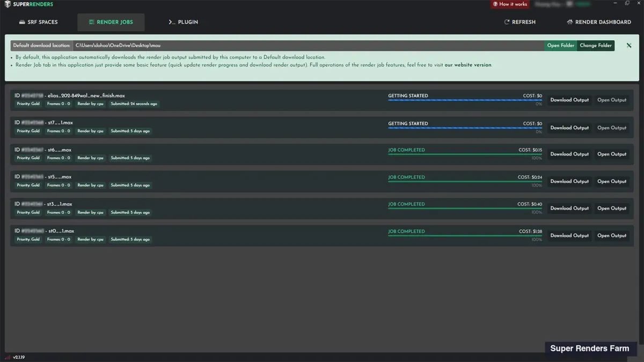The width and height of the screenshot is (644, 362).
Task: Download Output for st0__1.max job
Action: tap(569, 235)
